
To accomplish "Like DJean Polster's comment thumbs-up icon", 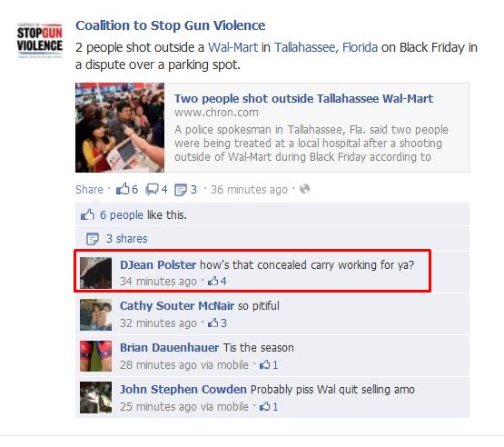I will tap(212, 282).
